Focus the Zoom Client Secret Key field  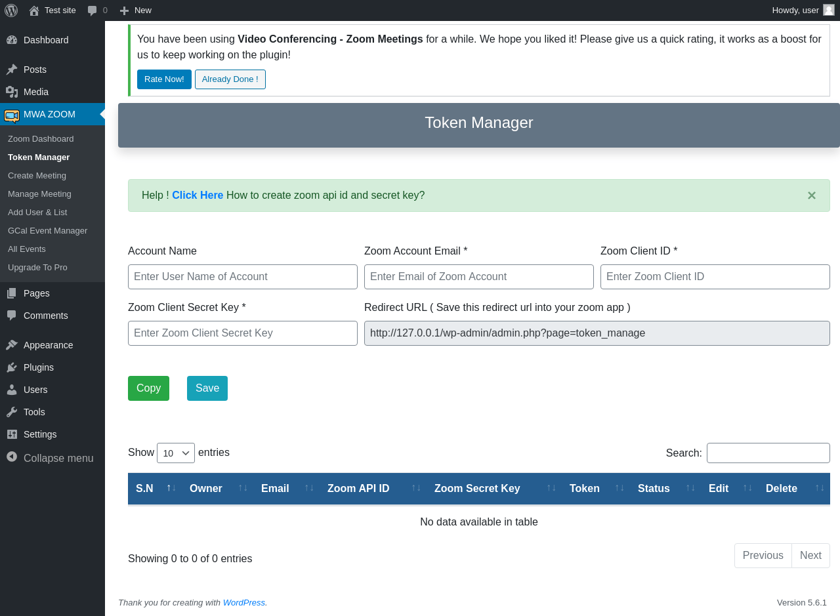[x=243, y=333]
